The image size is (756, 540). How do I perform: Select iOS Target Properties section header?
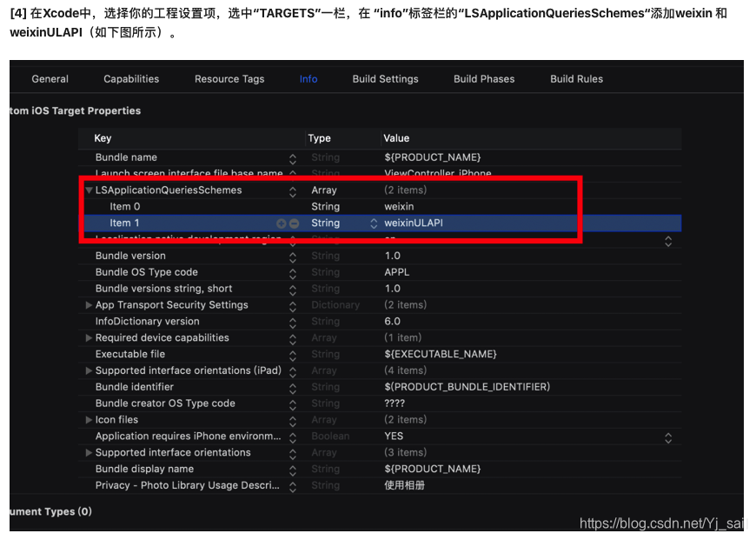pyautogui.click(x=76, y=110)
